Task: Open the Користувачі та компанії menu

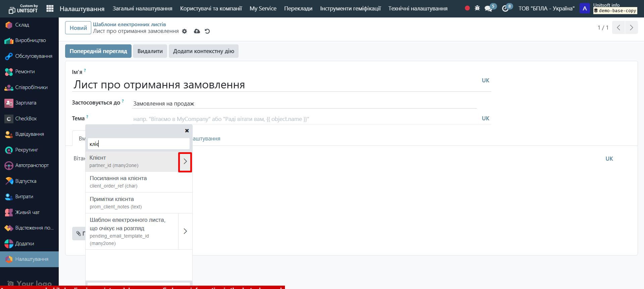Action: coord(211,8)
